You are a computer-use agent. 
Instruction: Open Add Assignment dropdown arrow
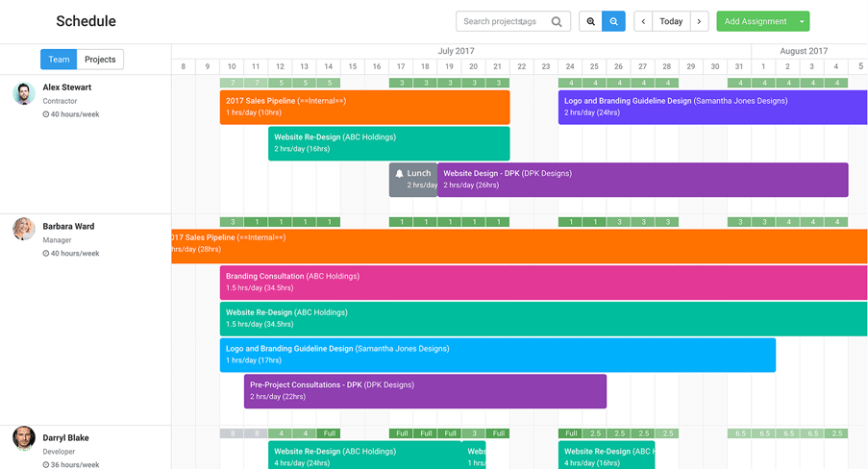(x=802, y=21)
